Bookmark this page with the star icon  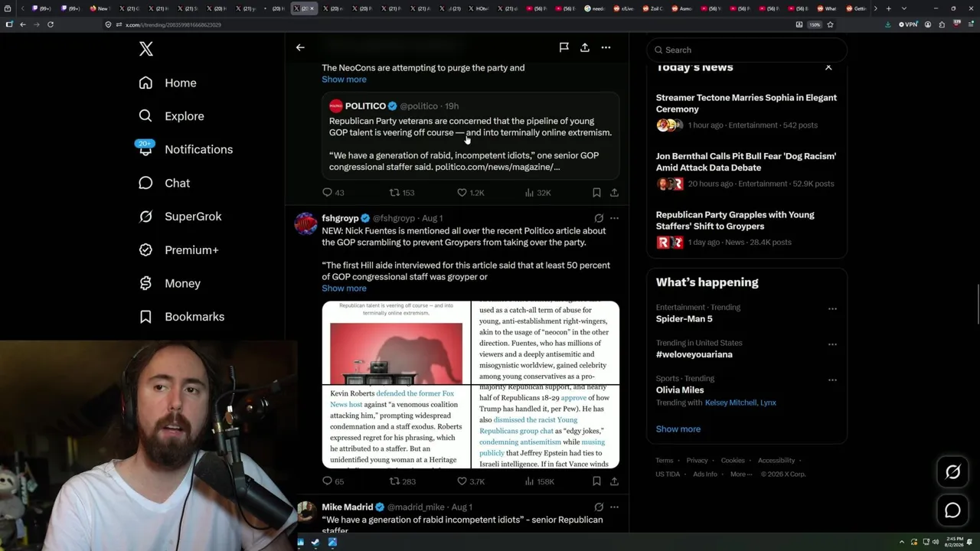click(x=830, y=24)
